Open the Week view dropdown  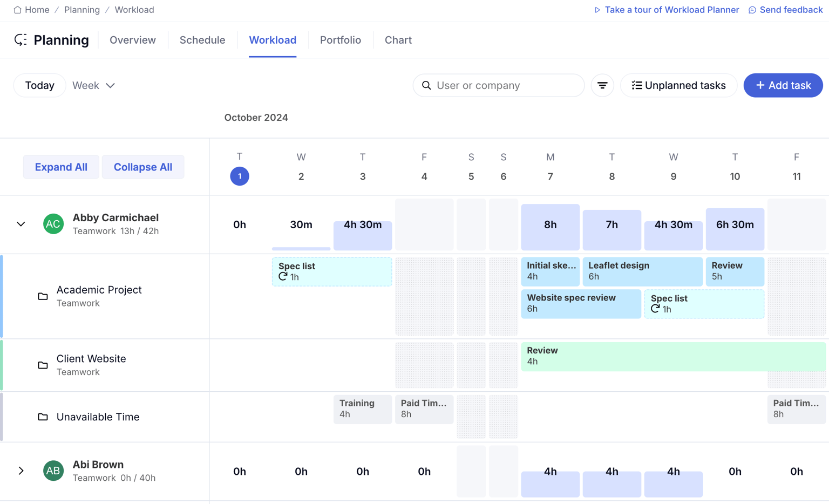click(94, 85)
